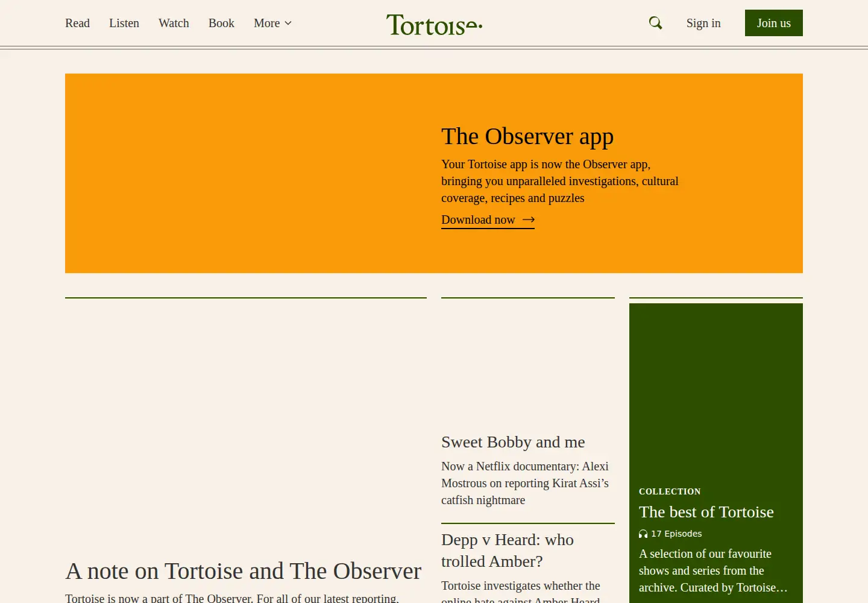Expand the More menu chevron
The width and height of the screenshot is (868, 603).
click(x=288, y=24)
